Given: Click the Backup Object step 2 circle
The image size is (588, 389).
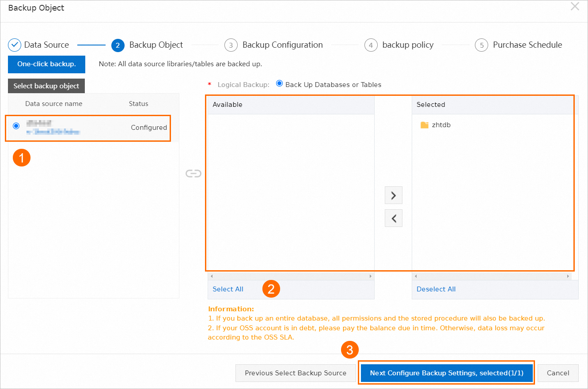Looking at the screenshot, I should (x=118, y=45).
